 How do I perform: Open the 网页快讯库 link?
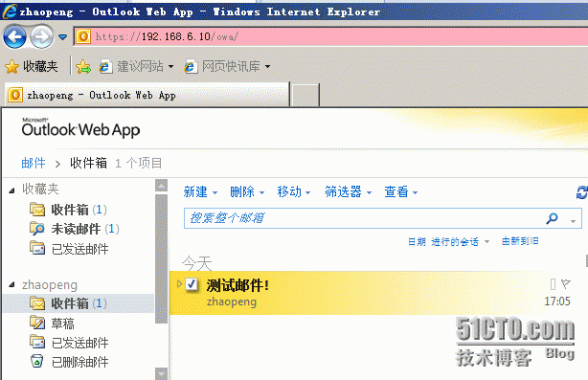(222, 66)
